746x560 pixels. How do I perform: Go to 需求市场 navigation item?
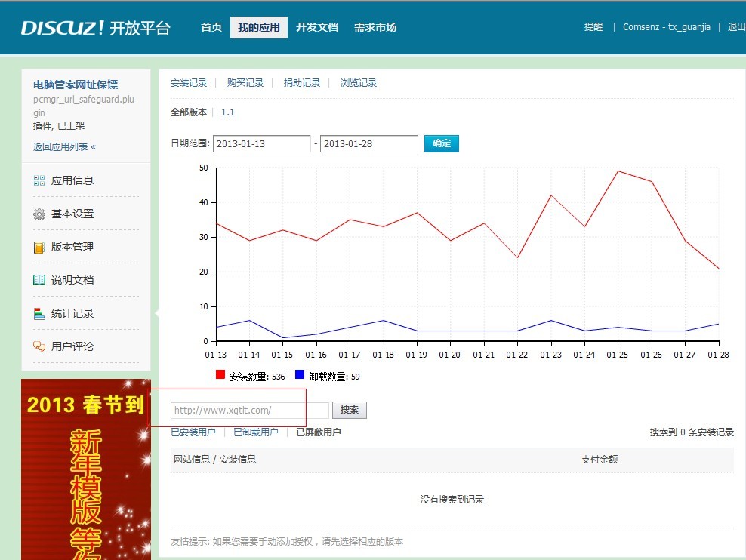point(375,27)
